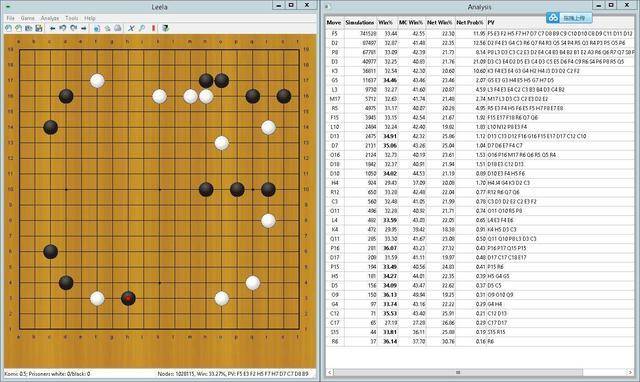
Task: Click the right arrow go-forward toolbar icon
Action: click(84, 28)
